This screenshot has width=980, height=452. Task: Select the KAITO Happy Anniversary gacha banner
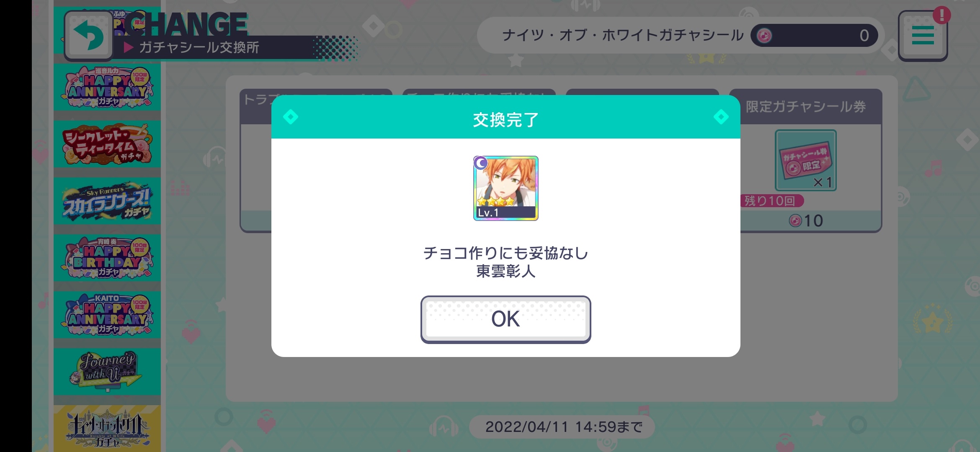[x=107, y=315]
